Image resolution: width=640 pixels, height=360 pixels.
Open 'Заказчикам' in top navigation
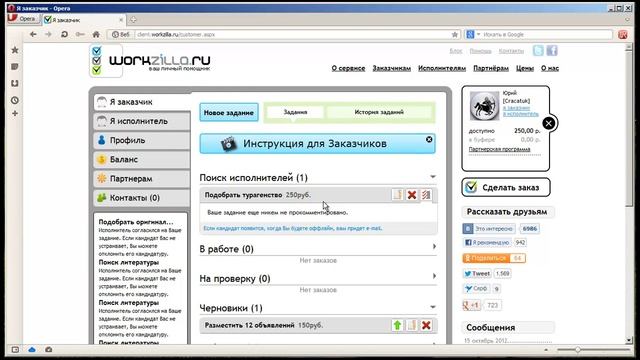click(x=391, y=68)
